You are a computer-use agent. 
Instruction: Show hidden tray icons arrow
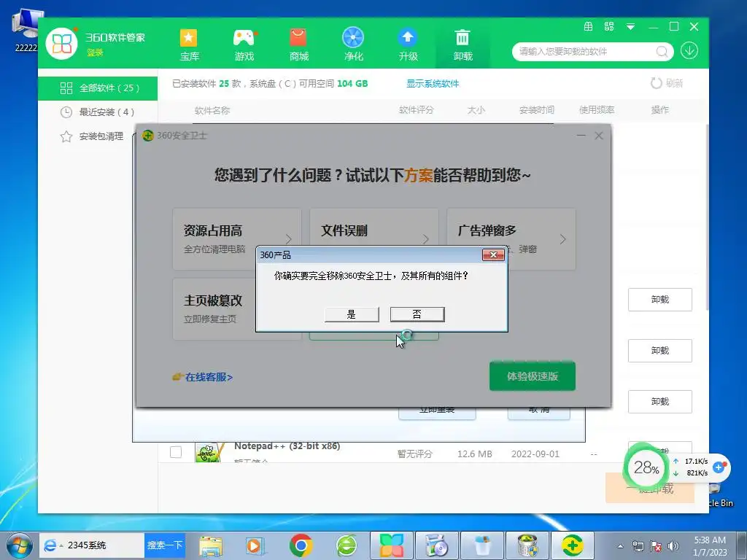[x=620, y=546]
